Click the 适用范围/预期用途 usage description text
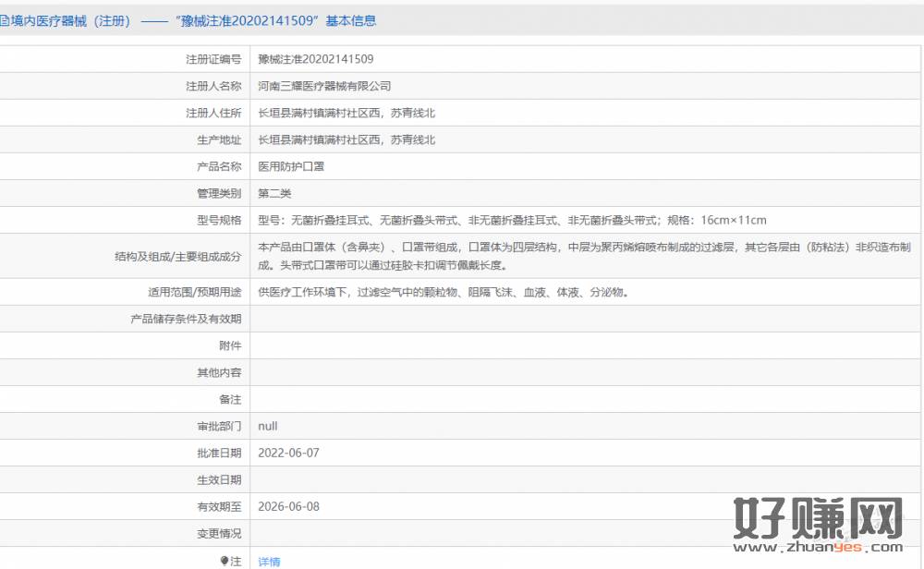 click(444, 292)
